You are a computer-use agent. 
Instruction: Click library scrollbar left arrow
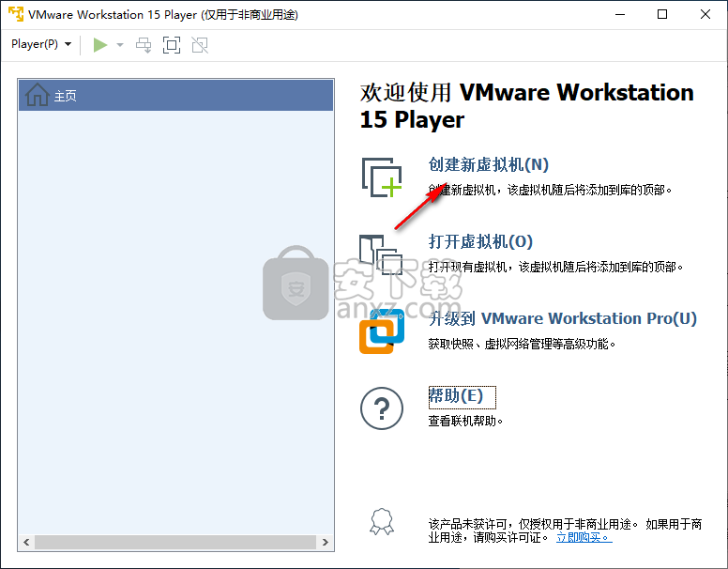click(26, 542)
